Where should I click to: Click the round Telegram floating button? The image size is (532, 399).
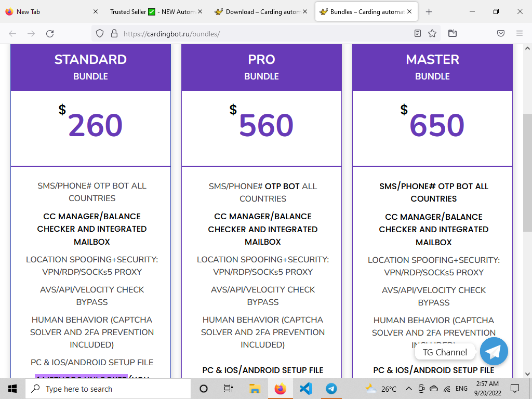(494, 352)
